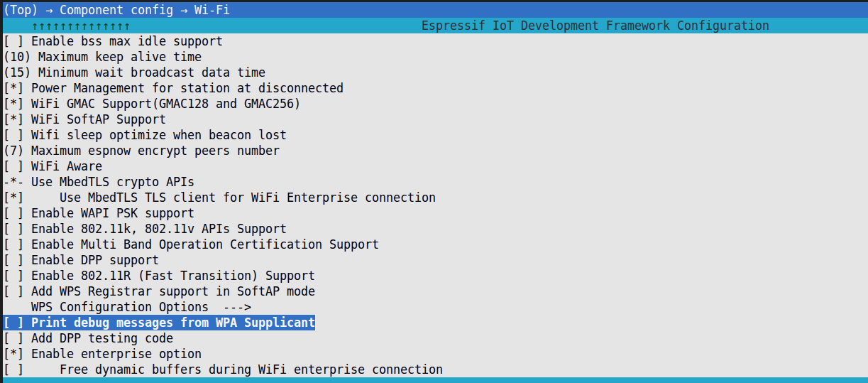Enable Free dynamic buffers during WiFi enterprise
This screenshot has height=383, width=868.
(13, 369)
